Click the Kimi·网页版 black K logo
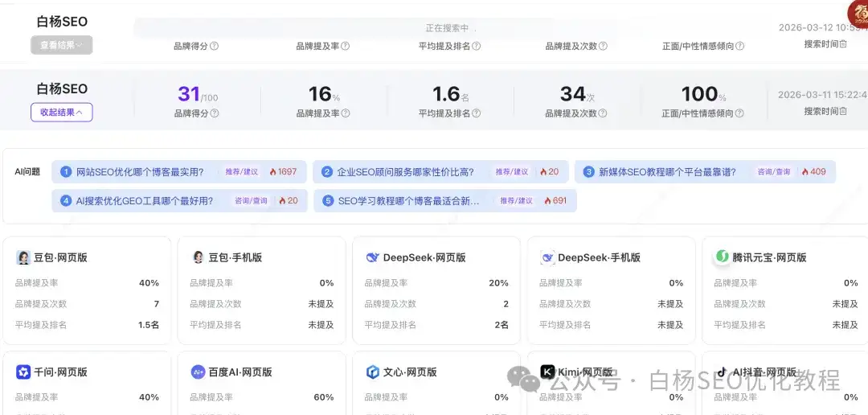This screenshot has height=415, width=868. (x=547, y=372)
